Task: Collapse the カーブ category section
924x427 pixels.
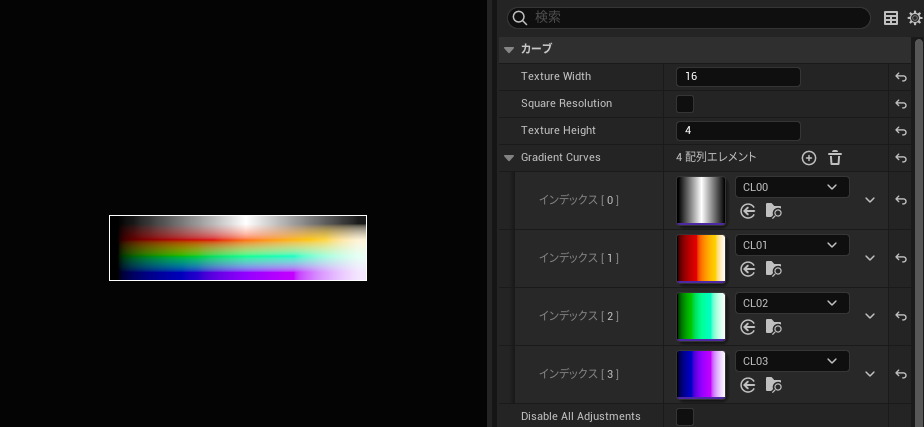Action: 509,49
